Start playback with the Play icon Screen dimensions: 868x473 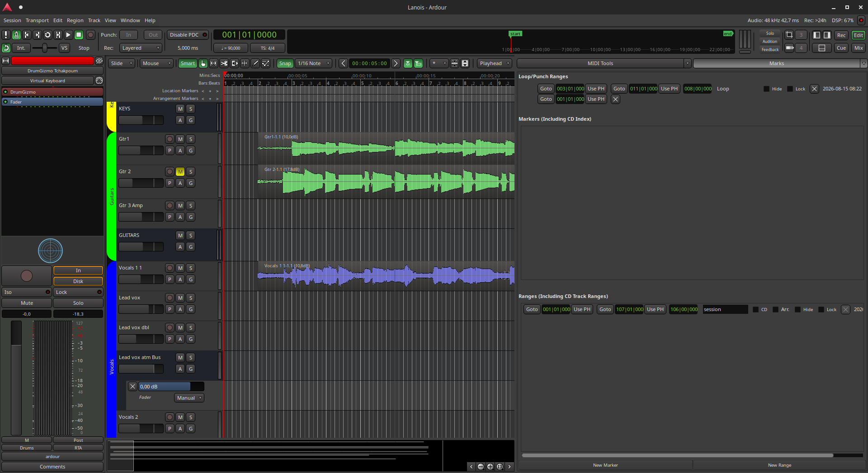coord(68,35)
